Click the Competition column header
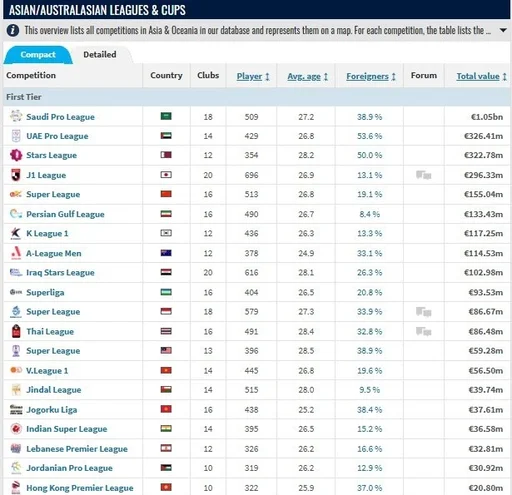 pyautogui.click(x=31, y=75)
